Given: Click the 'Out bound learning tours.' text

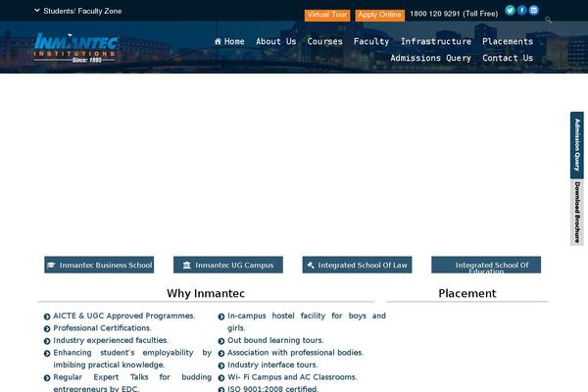Looking at the screenshot, I should tap(275, 341).
